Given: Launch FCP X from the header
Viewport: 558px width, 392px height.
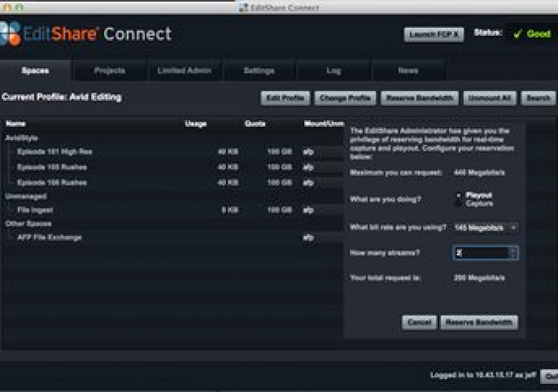Looking at the screenshot, I should point(433,34).
